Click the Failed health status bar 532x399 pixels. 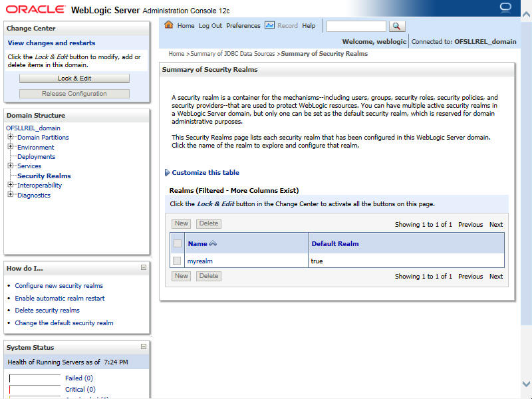(x=35, y=378)
